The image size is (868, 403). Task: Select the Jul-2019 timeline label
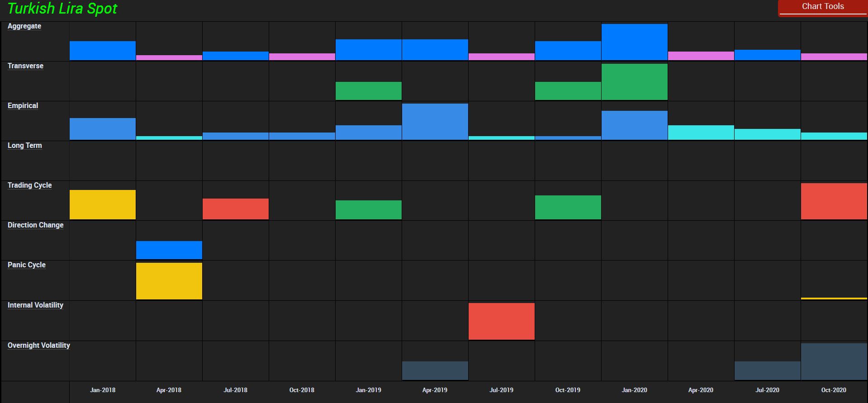(x=501, y=390)
